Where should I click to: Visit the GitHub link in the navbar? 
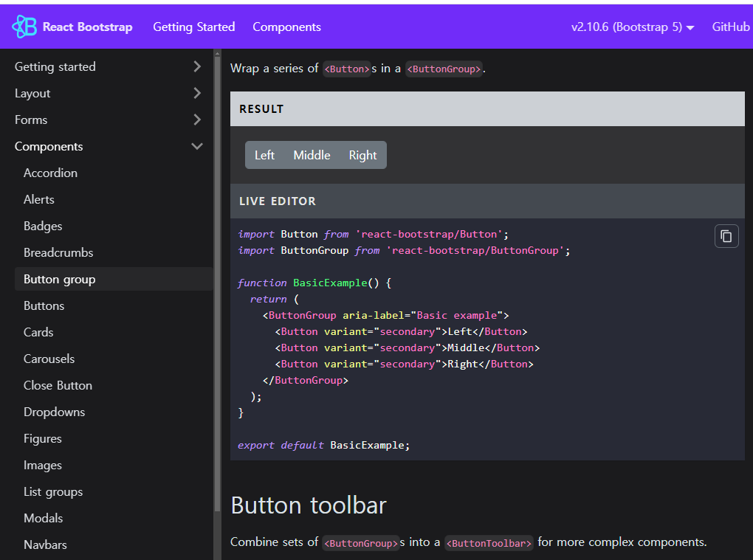(730, 27)
